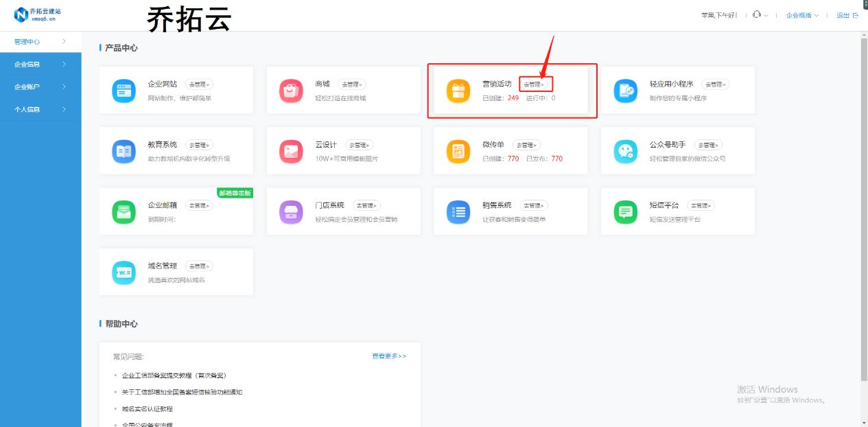Click the 企业网站 website product icon
This screenshot has width=868, height=427.
(x=124, y=91)
